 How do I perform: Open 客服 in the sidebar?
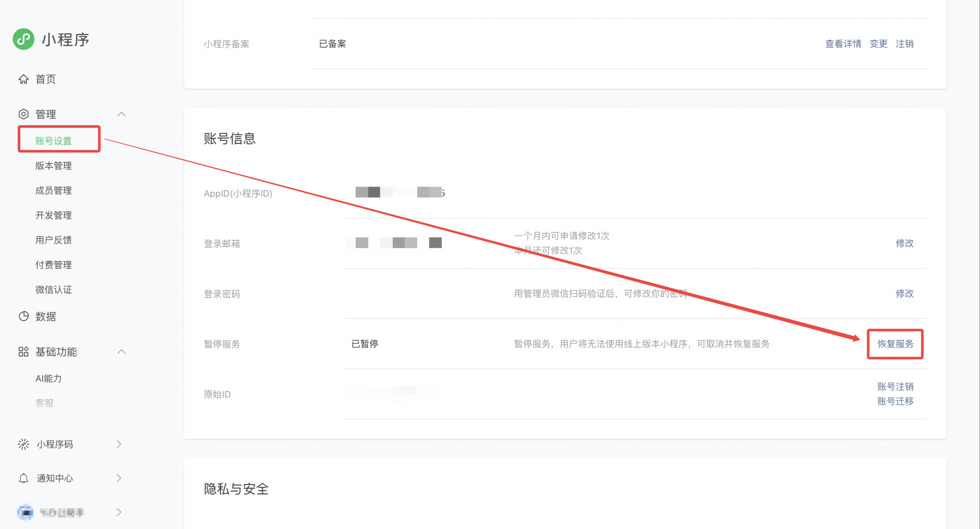(x=44, y=403)
